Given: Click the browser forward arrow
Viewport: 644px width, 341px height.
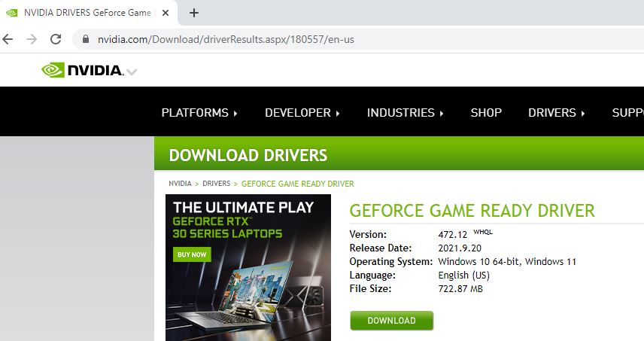Looking at the screenshot, I should coord(32,39).
